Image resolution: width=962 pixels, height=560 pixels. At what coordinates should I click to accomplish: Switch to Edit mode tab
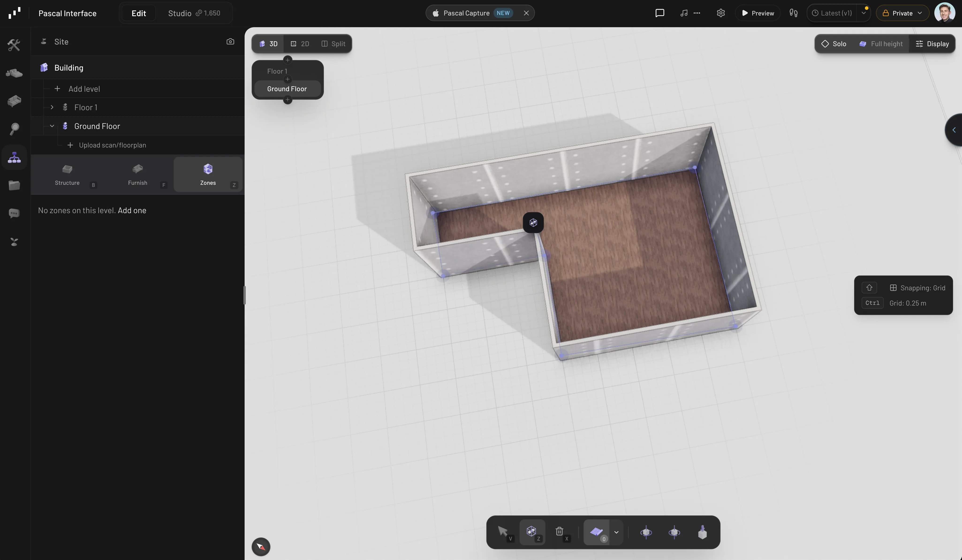pyautogui.click(x=139, y=13)
